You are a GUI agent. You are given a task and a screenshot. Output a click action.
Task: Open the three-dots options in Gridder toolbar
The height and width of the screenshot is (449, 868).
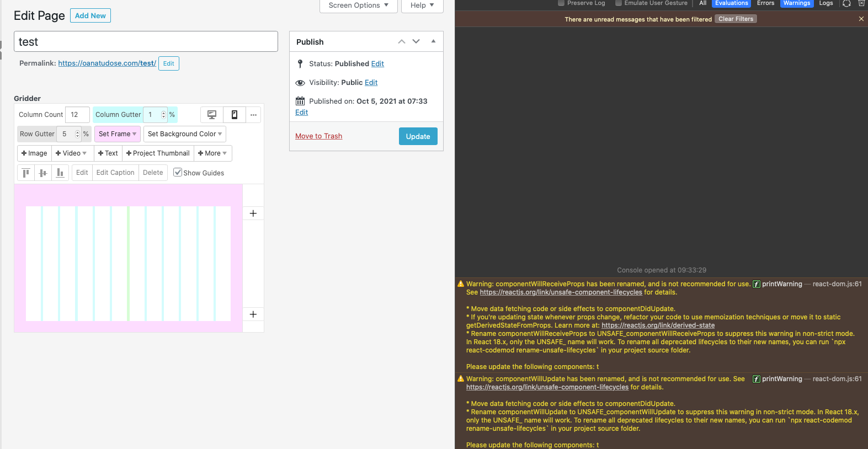click(x=253, y=115)
